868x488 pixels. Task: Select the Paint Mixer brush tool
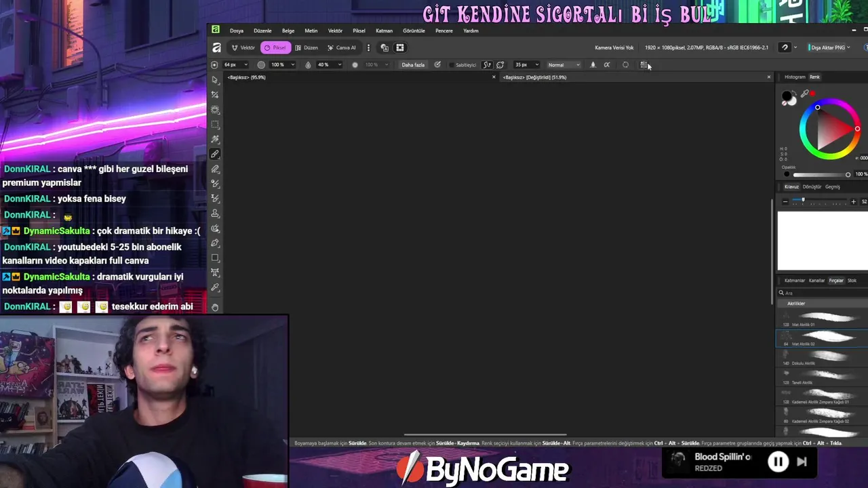click(x=215, y=228)
